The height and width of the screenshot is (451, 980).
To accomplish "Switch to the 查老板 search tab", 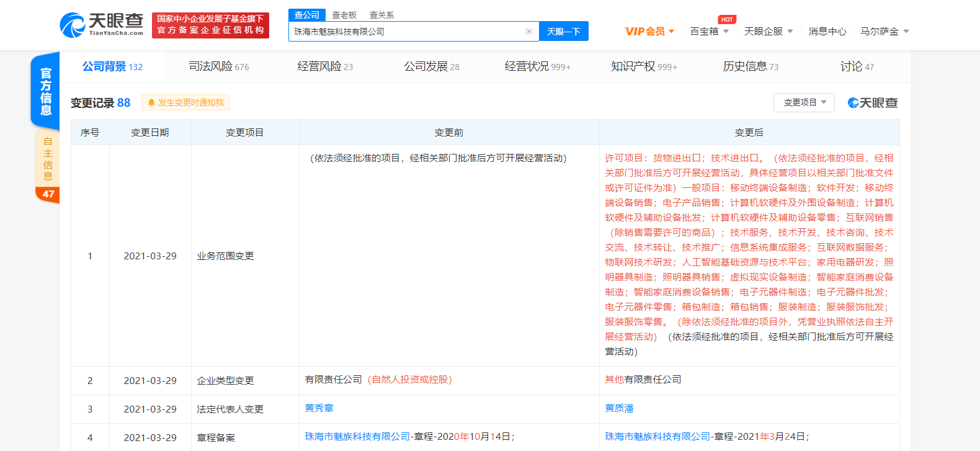I will 344,15.
